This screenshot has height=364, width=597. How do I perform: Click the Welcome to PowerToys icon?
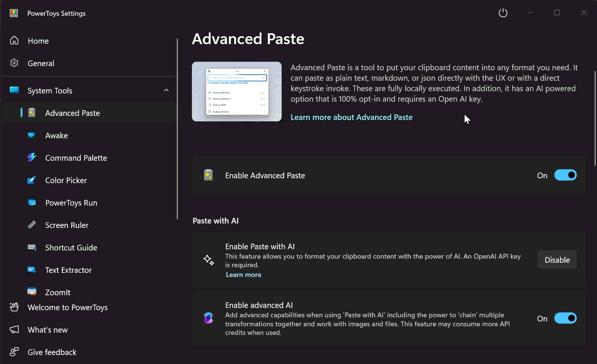[x=14, y=307]
